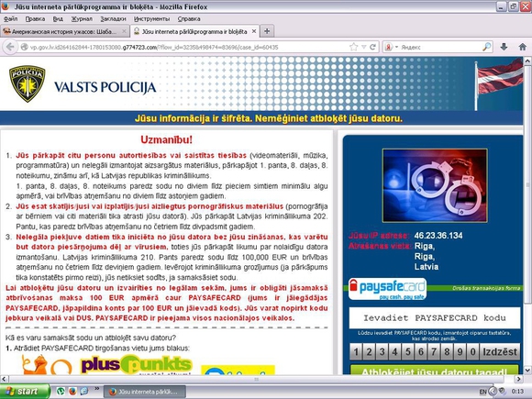Image resolution: width=532 pixels, height=399 pixels.
Task: Click keypad digit 8
Action: (x=447, y=352)
